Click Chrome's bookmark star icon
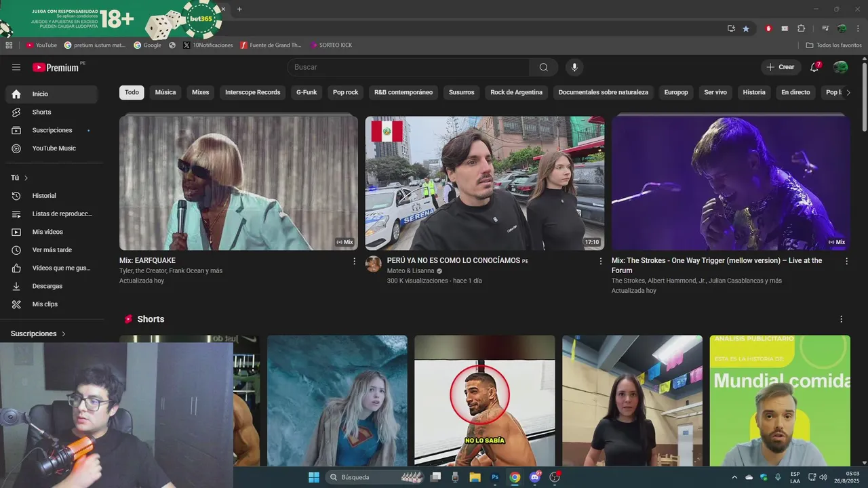The image size is (868, 488). (x=746, y=28)
